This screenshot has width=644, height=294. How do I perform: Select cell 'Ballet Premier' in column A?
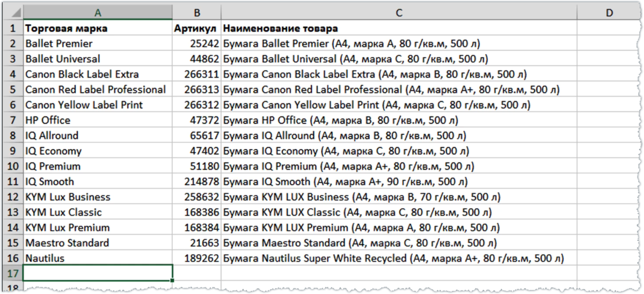98,43
